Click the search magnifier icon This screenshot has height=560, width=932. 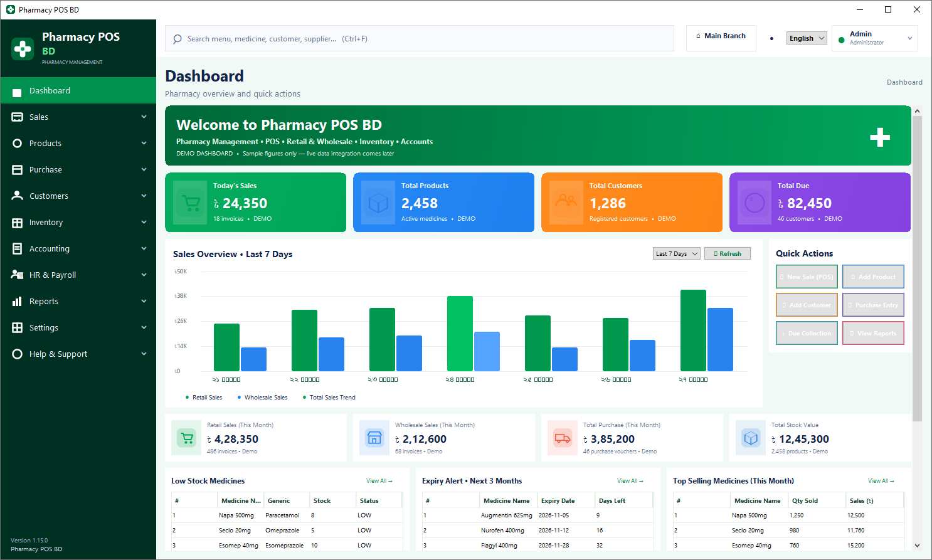pyautogui.click(x=177, y=39)
